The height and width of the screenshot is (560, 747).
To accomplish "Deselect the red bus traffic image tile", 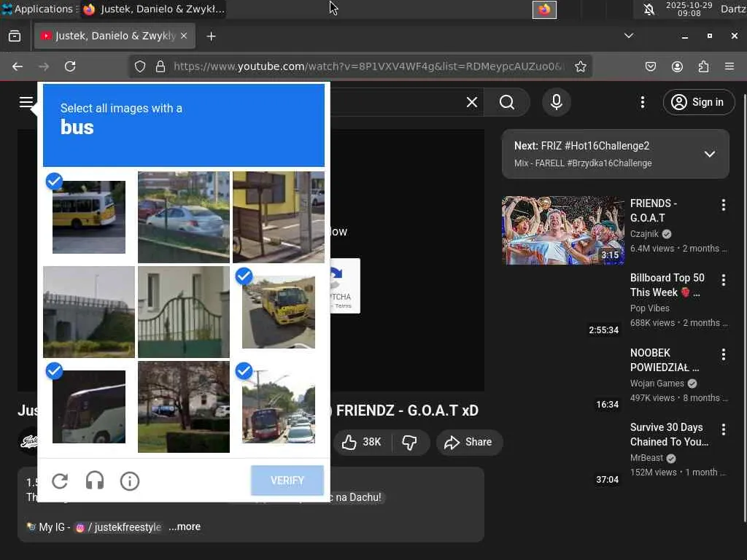I will (x=278, y=407).
